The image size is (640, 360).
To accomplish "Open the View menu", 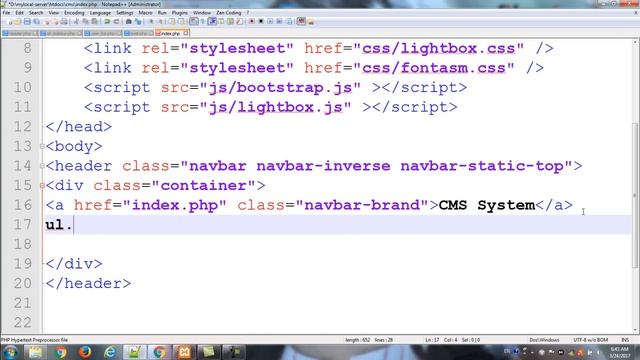I will coord(53,13).
